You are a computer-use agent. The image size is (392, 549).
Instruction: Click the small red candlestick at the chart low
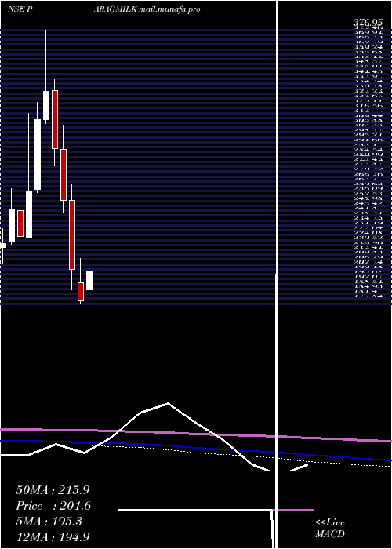tap(81, 291)
